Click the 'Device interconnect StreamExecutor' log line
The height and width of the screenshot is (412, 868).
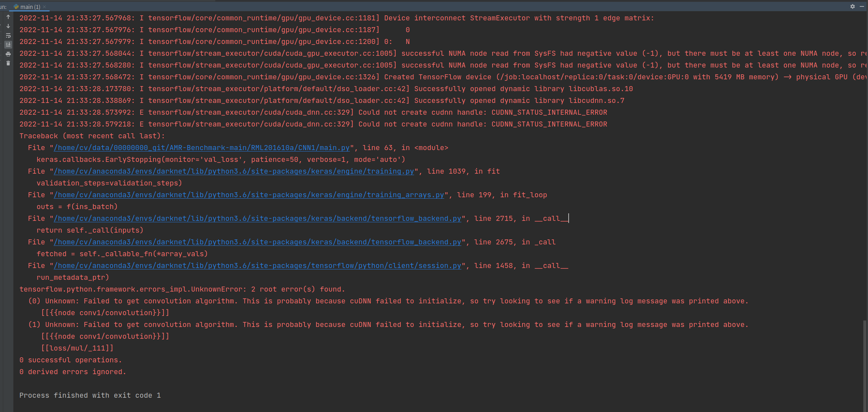click(337, 18)
